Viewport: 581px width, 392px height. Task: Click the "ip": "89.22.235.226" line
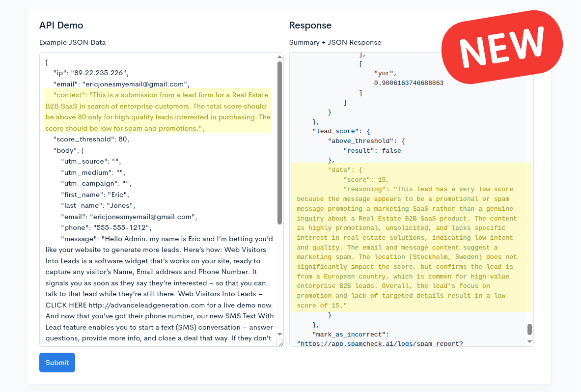[91, 73]
